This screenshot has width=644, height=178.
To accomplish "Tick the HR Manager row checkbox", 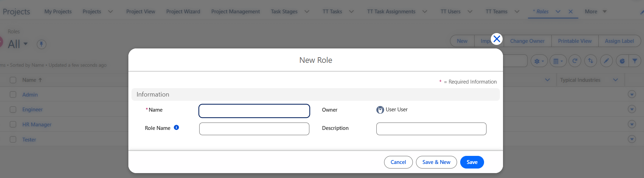I will click(x=13, y=124).
